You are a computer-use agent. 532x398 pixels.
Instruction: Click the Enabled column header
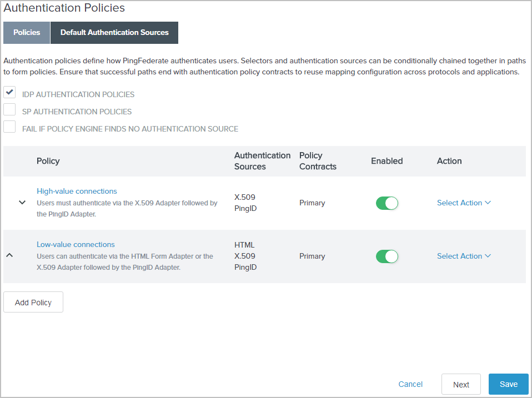[x=387, y=161]
